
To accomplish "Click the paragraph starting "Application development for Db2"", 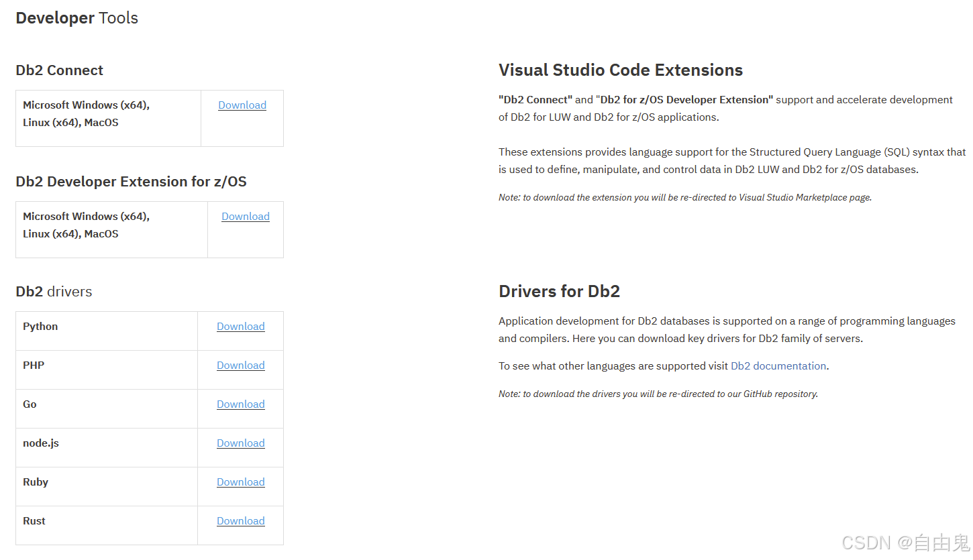I will pyautogui.click(x=727, y=330).
